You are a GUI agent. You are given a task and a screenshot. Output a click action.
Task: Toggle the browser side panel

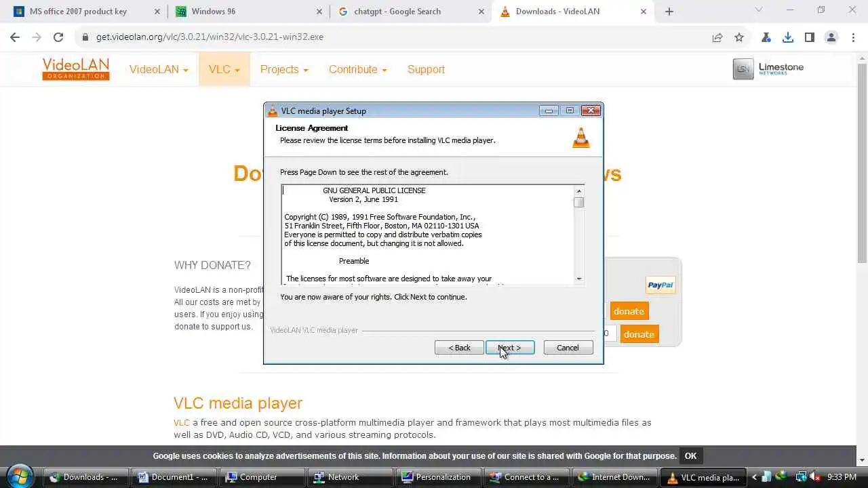pos(810,37)
